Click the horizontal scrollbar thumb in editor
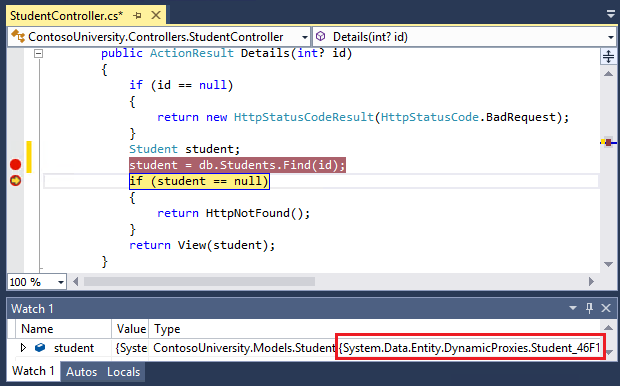The image size is (620, 386). pyautogui.click(x=199, y=282)
